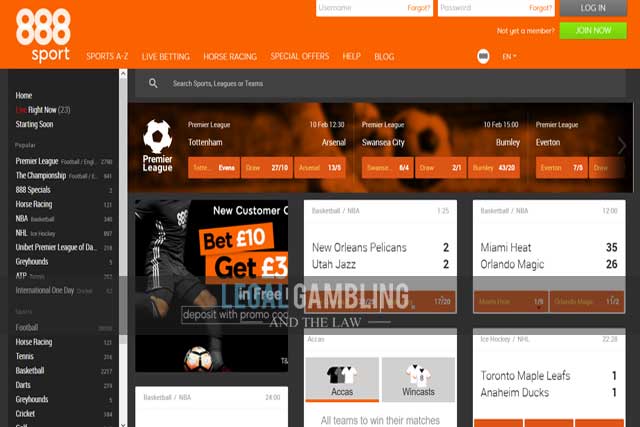Bet Burnley at 43/20
640x427 pixels.
[494, 168]
